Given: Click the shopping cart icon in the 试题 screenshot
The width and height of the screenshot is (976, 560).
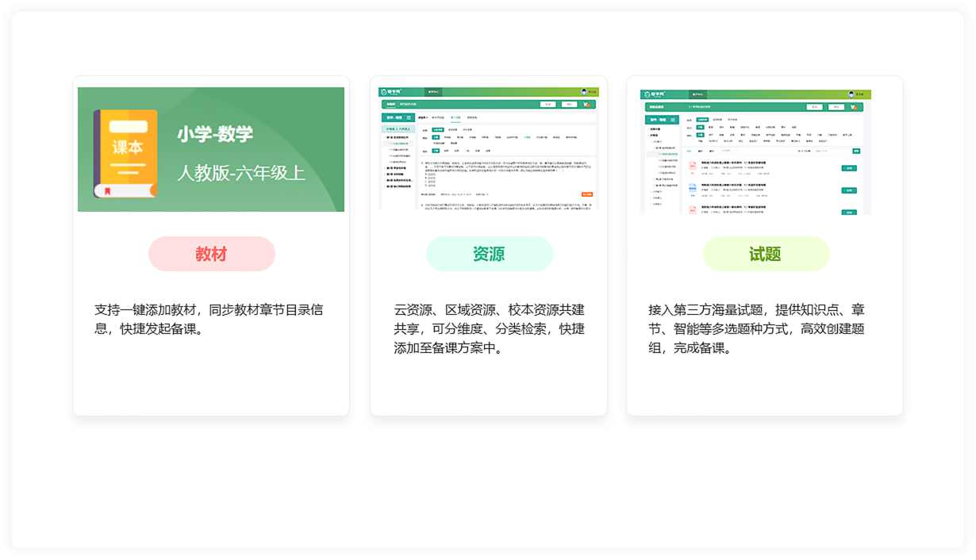Looking at the screenshot, I should (x=854, y=107).
